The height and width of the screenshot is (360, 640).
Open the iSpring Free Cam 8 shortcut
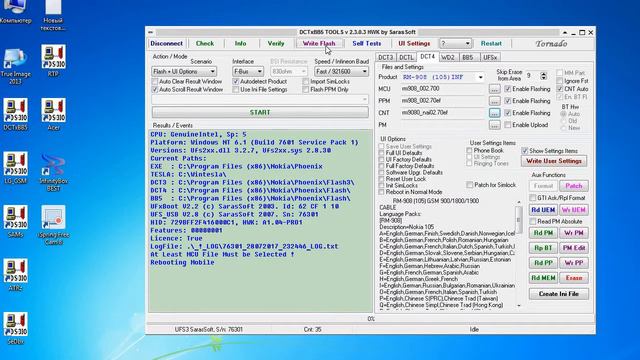53,224
